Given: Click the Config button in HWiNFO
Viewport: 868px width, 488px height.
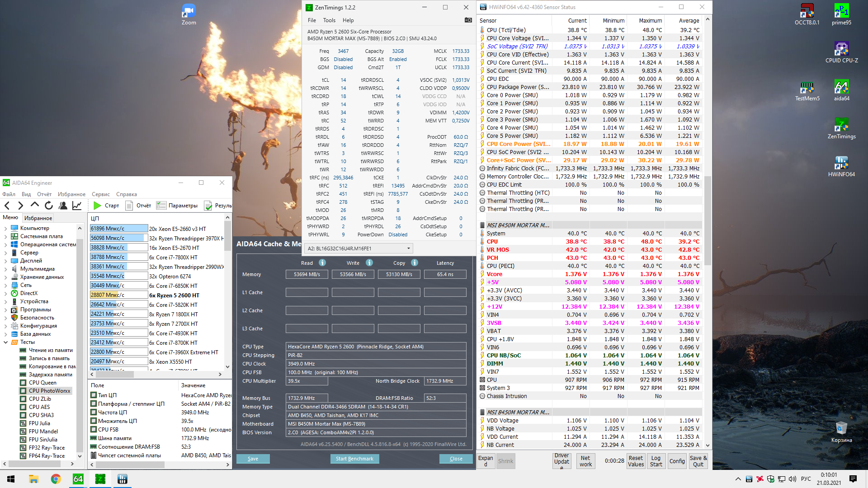Looking at the screenshot, I should point(677,461).
